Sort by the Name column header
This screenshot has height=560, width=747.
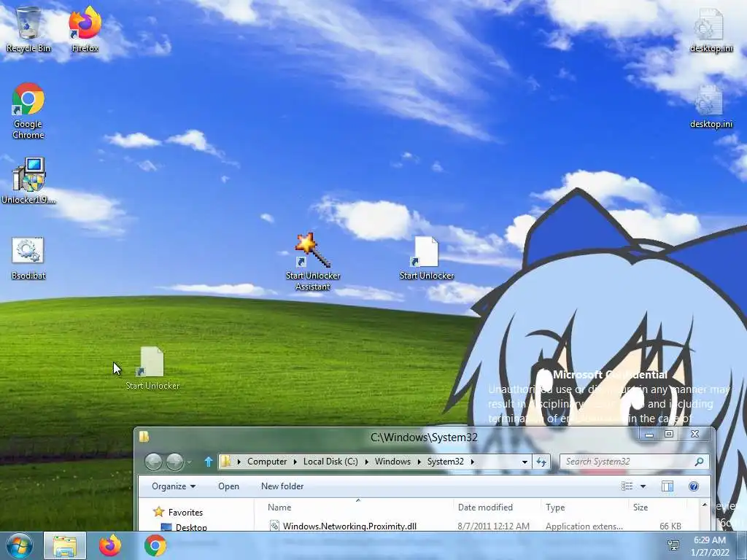click(355, 507)
